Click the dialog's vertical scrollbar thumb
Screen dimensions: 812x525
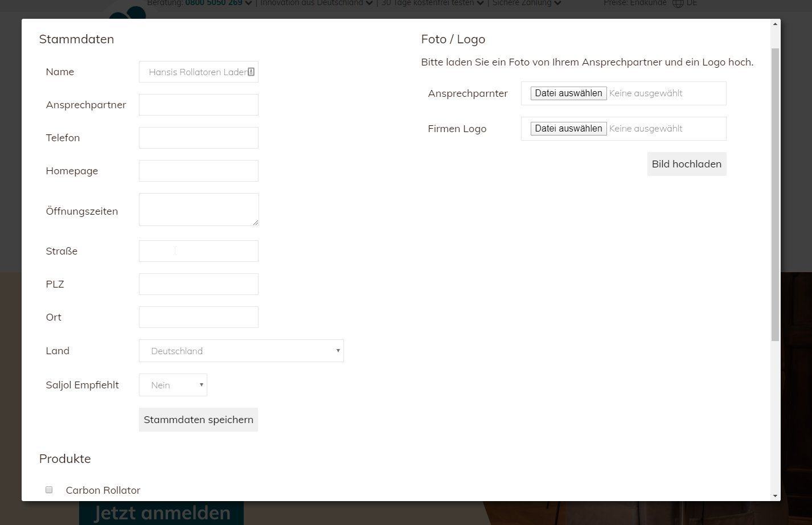tap(775, 194)
